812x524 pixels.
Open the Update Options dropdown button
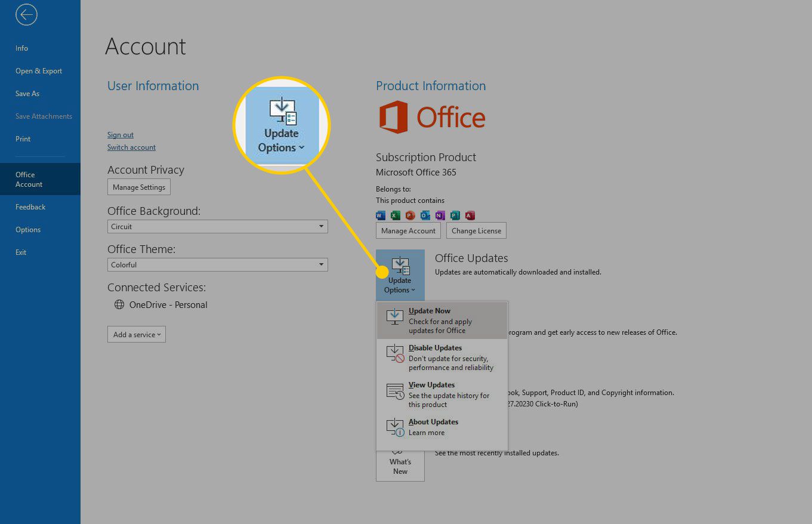pyautogui.click(x=400, y=275)
